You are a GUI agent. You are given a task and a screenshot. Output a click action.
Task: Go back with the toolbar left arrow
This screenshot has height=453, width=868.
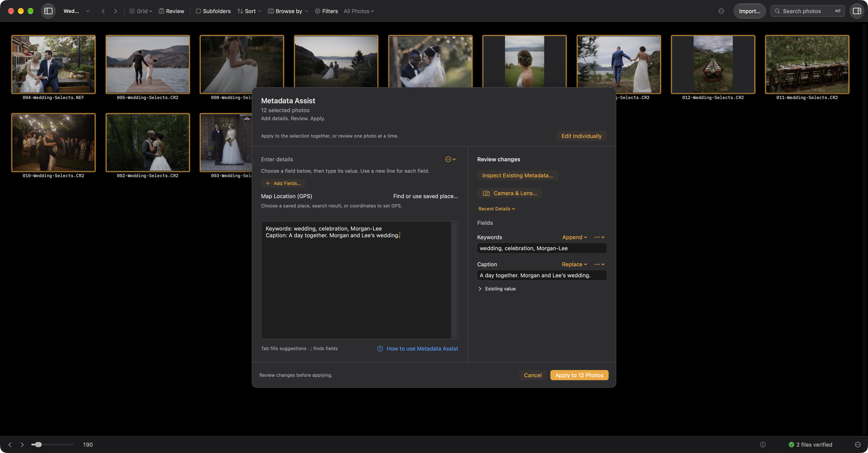coord(103,11)
